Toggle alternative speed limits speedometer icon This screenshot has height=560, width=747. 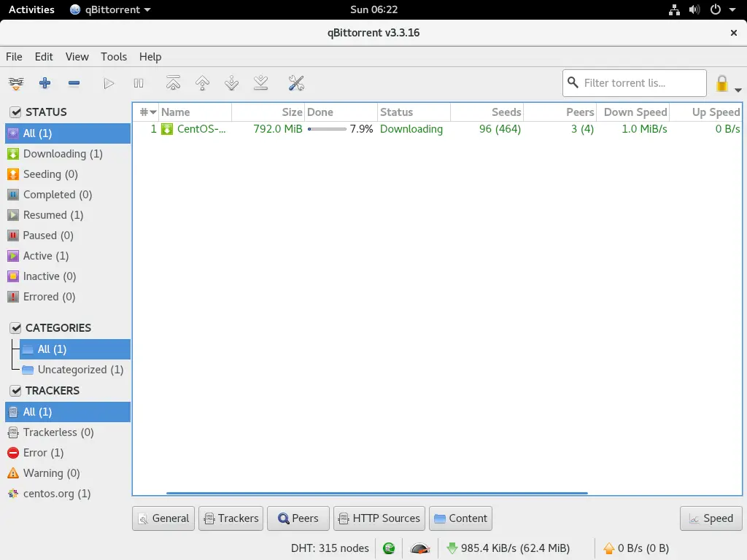[x=419, y=548]
